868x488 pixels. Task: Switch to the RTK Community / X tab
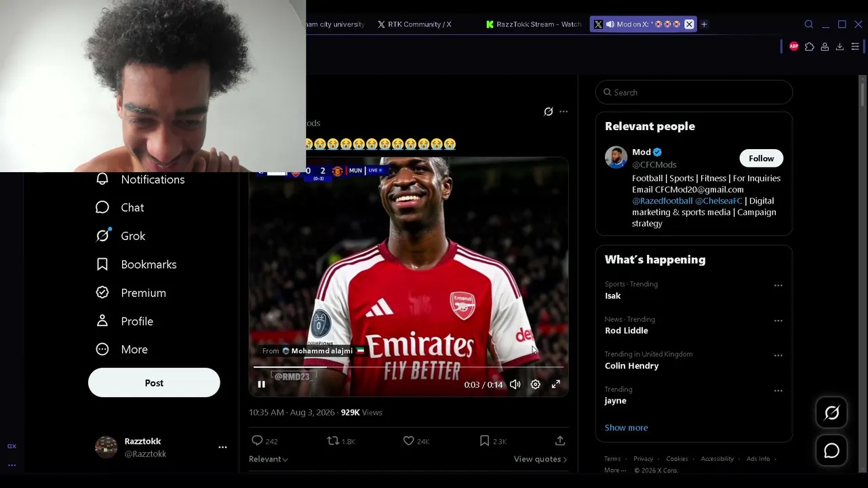click(415, 24)
